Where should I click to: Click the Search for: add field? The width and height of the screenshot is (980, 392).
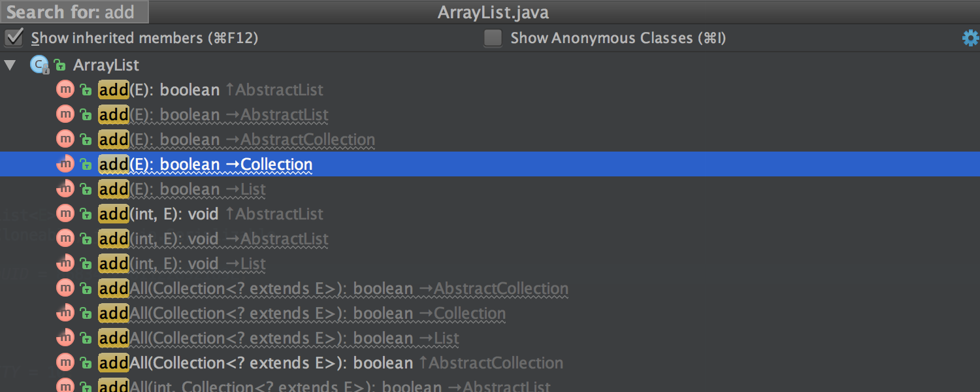74,12
